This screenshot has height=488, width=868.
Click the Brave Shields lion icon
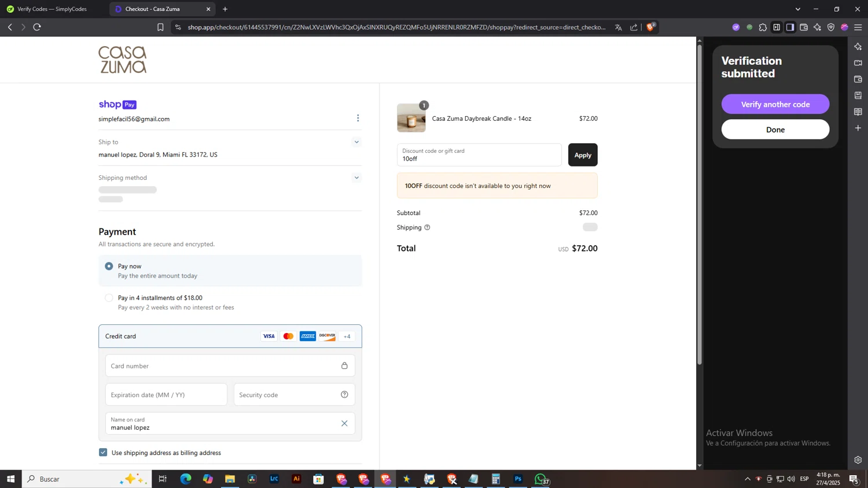coord(650,27)
